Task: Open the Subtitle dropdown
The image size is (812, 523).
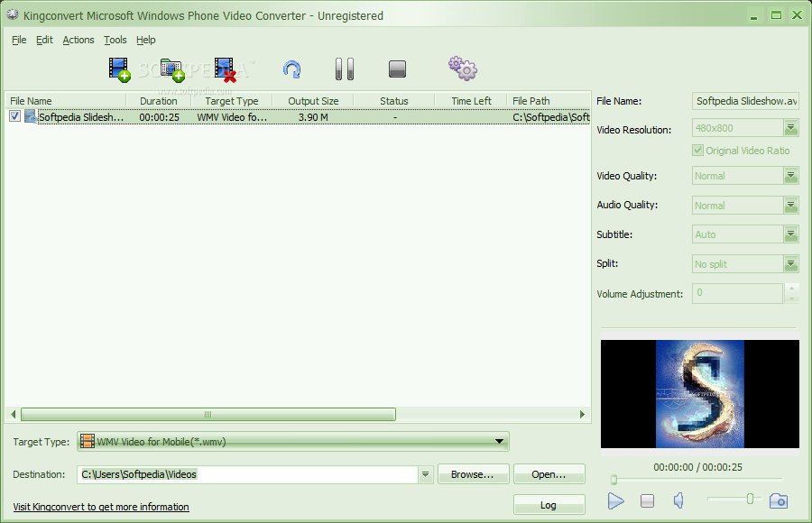Action: (790, 234)
